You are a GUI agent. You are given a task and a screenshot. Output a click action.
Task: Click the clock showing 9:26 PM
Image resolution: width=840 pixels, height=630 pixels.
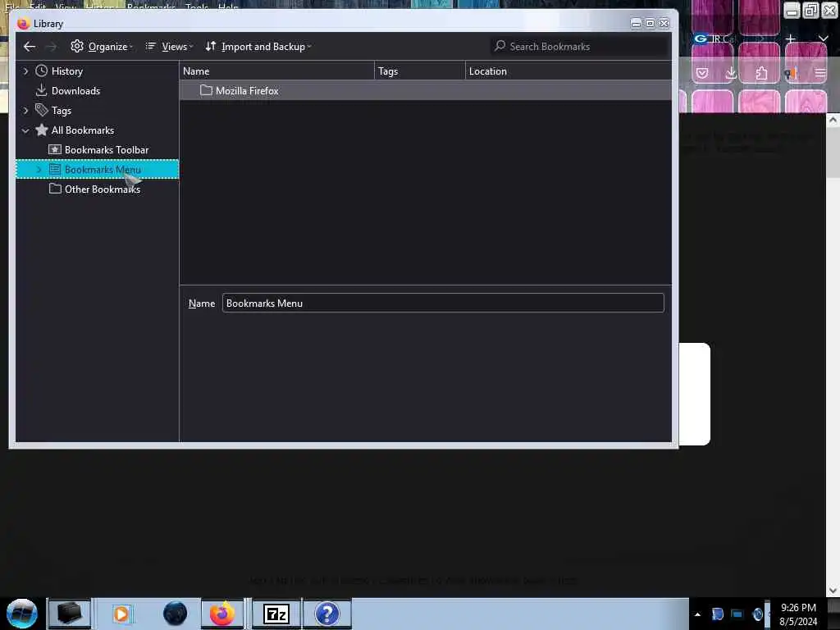click(x=798, y=614)
